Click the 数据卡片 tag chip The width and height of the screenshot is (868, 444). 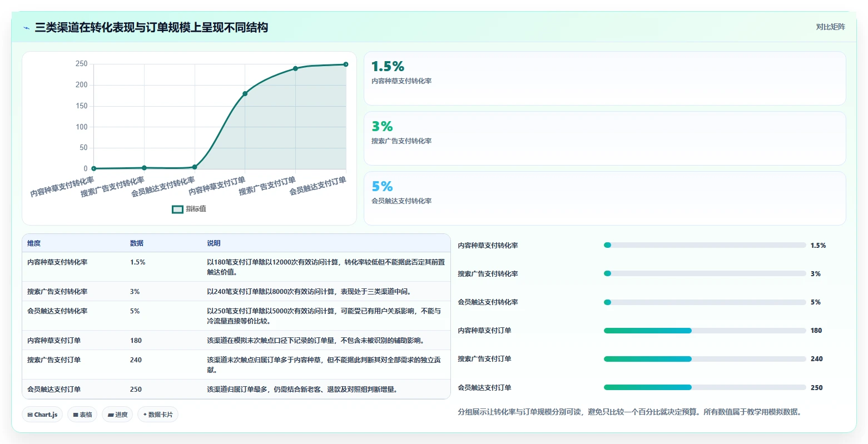[x=158, y=415]
